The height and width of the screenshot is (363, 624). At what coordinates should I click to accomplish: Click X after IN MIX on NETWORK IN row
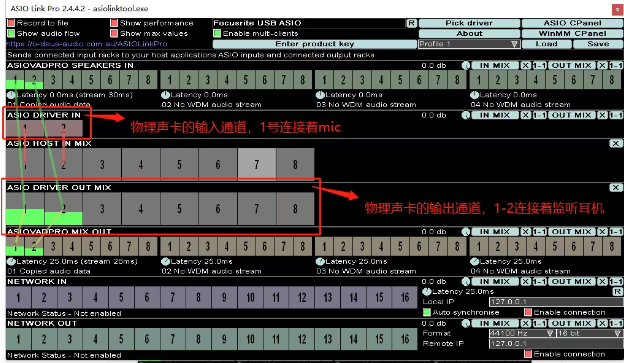526,281
